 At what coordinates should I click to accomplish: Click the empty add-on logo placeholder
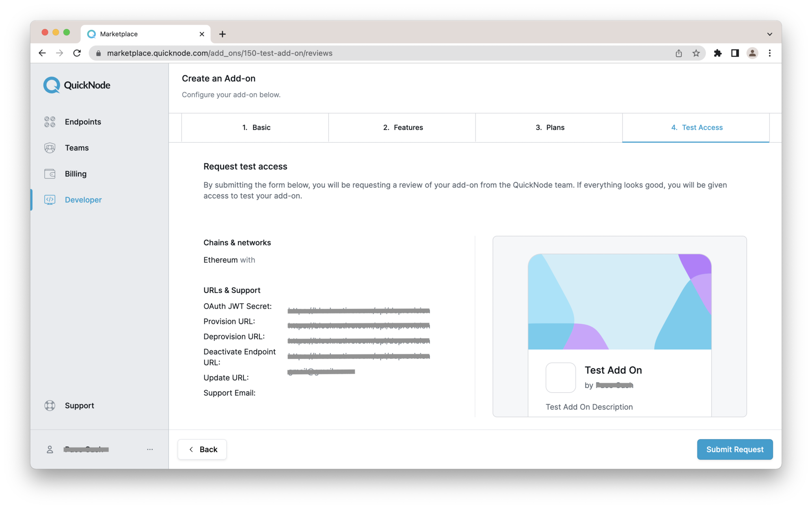coord(561,377)
